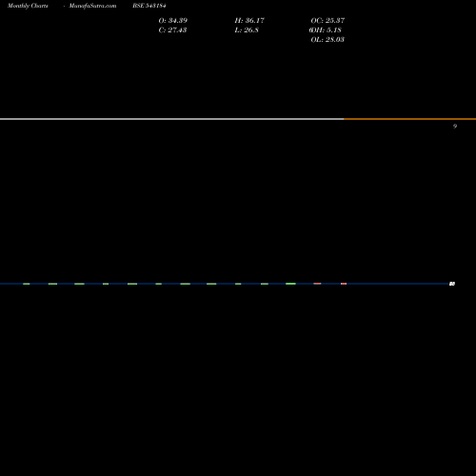Click the open value 'O: 34.39'
The width and height of the screenshot is (476, 476).
(173, 20)
